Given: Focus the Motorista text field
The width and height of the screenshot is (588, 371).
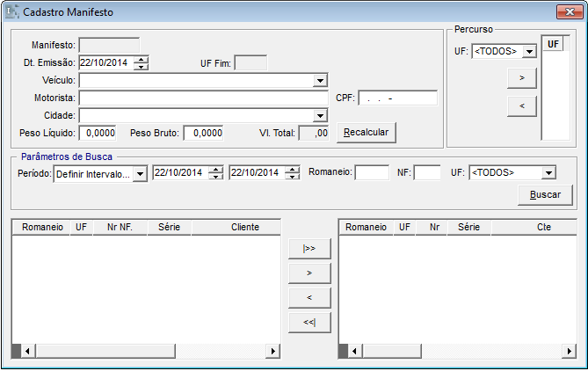Looking at the screenshot, I should [x=204, y=98].
